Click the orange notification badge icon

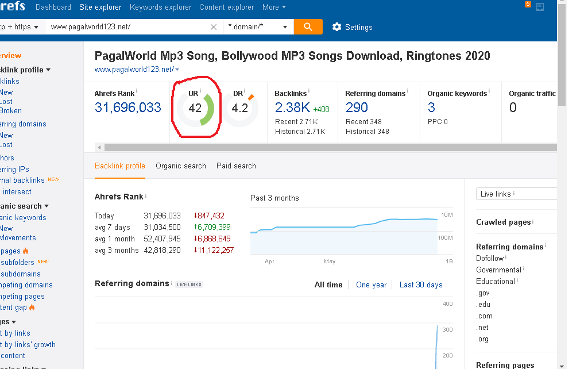pos(528,5)
